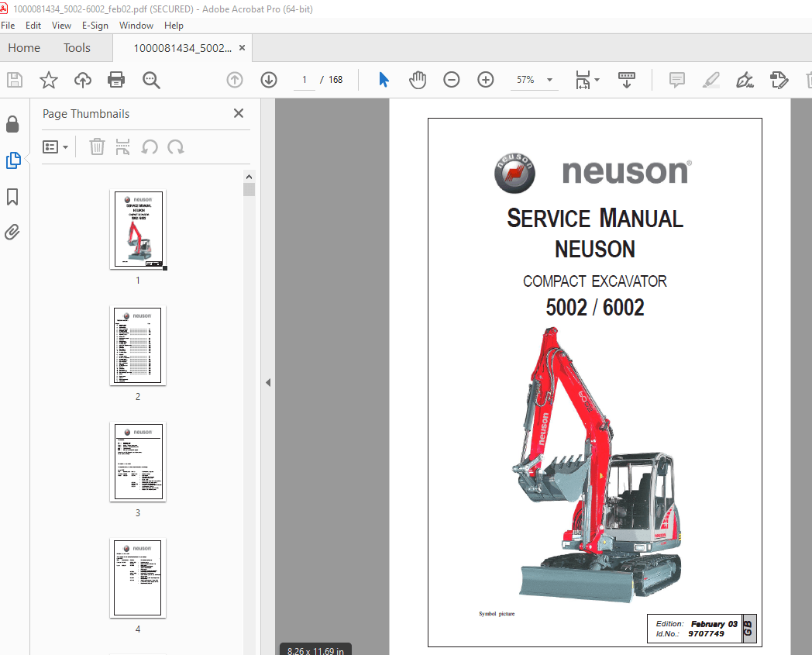
Task: Click the Id.No. '9707749' text
Action: (706, 634)
